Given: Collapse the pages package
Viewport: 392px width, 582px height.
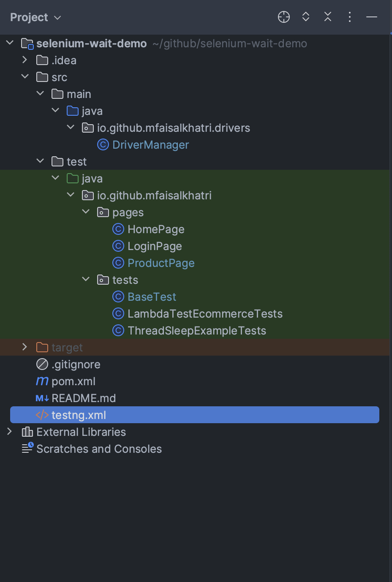Looking at the screenshot, I should coord(86,212).
